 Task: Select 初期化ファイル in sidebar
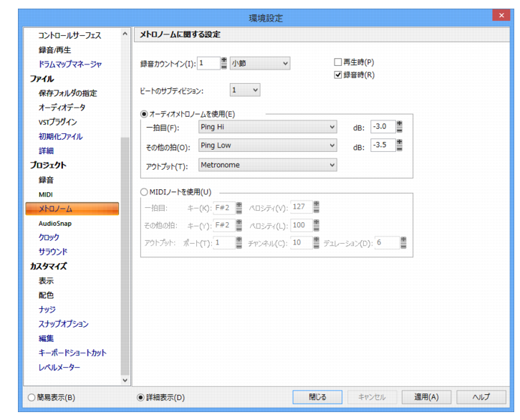click(60, 136)
